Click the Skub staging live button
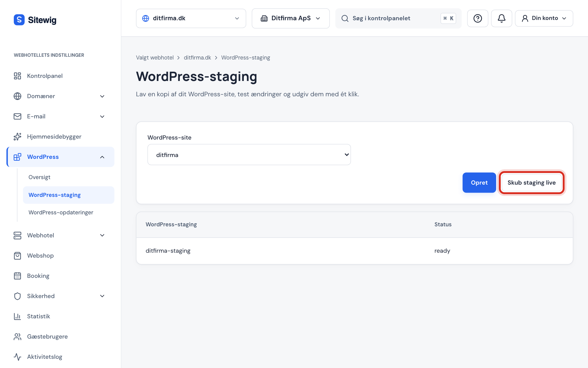 click(531, 182)
